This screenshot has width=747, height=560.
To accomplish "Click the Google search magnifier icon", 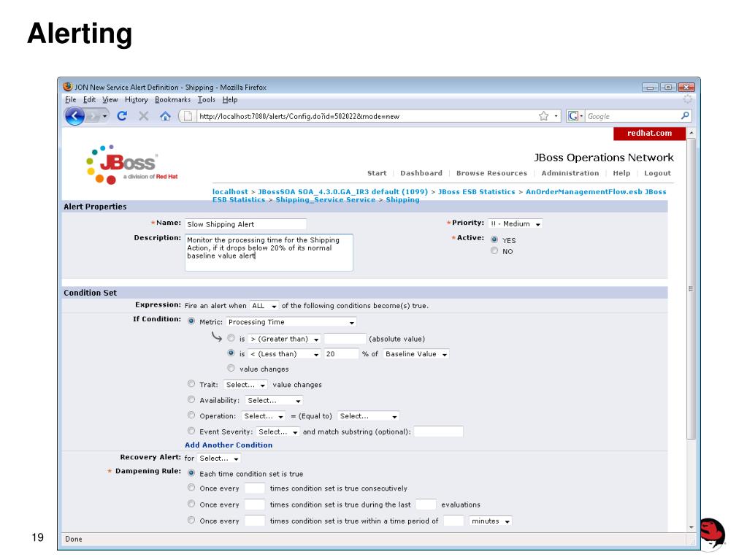I will tap(685, 115).
